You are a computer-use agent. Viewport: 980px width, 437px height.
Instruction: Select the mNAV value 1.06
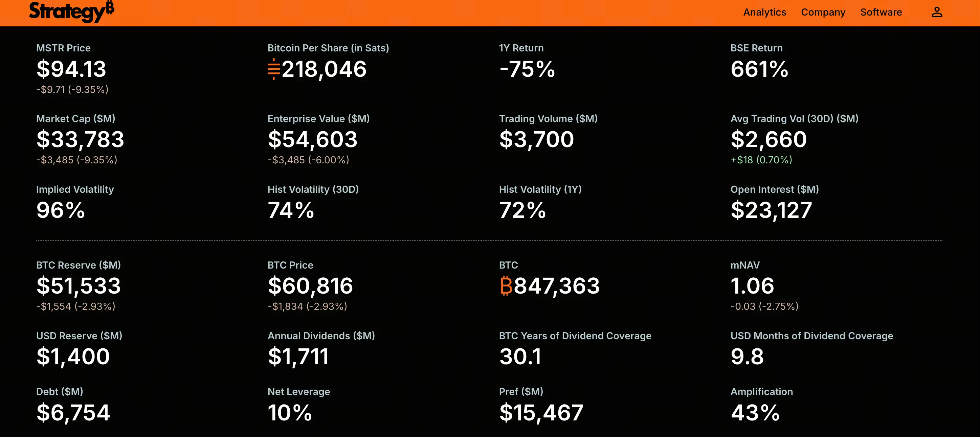pyautogui.click(x=752, y=286)
